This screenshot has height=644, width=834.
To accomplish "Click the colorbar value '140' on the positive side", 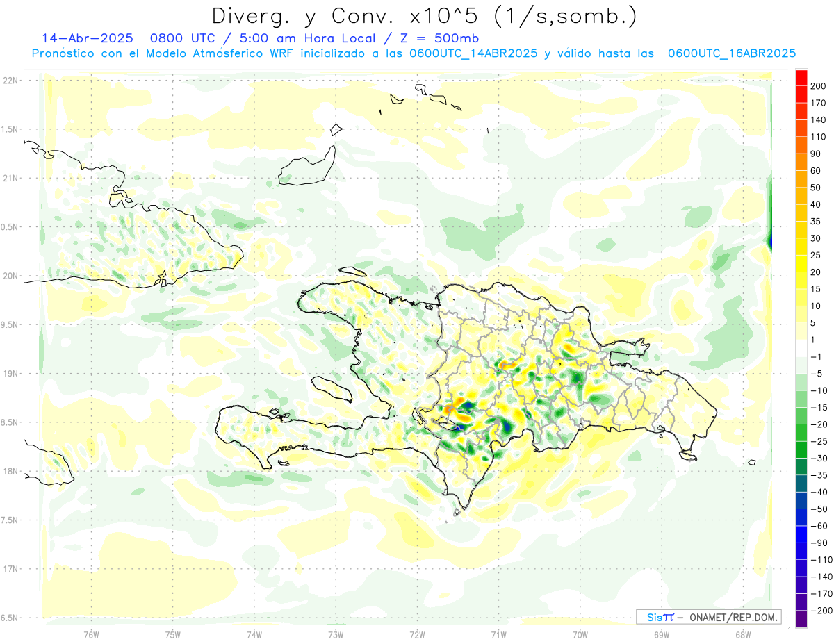I will [819, 119].
